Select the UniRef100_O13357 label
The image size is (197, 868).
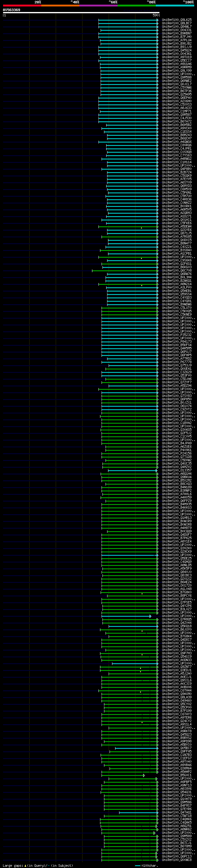(176, 470)
